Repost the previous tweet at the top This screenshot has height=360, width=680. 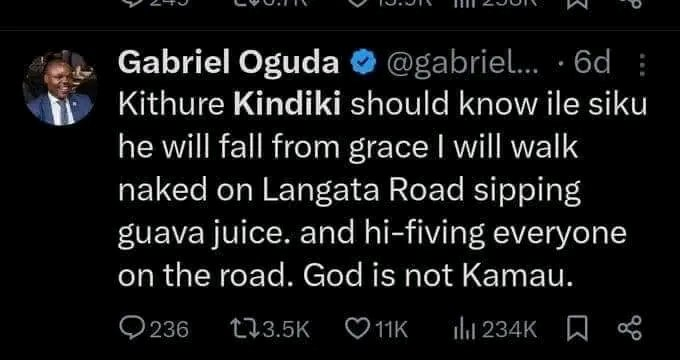pyautogui.click(x=271, y=3)
